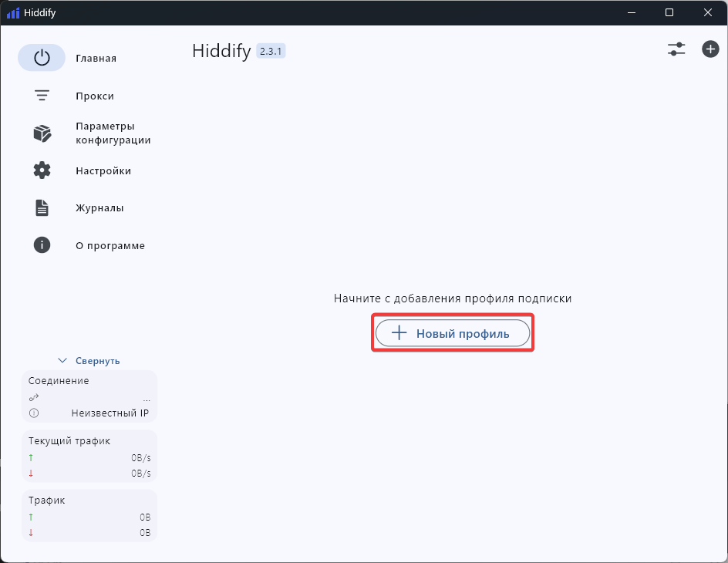Click the Начните с добавления профиля подписки text
728x563 pixels.
pyautogui.click(x=453, y=298)
